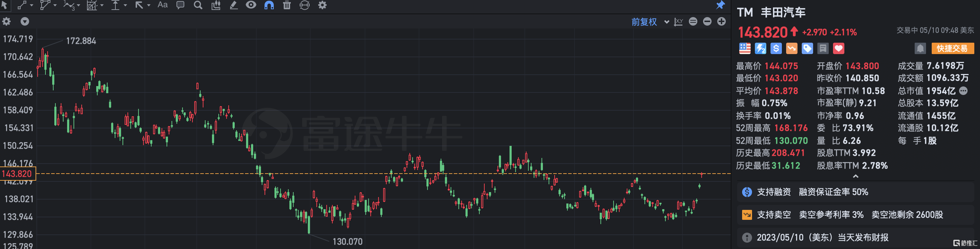
Task: Open the trend line tool dropdown arrow
Action: (31, 5)
